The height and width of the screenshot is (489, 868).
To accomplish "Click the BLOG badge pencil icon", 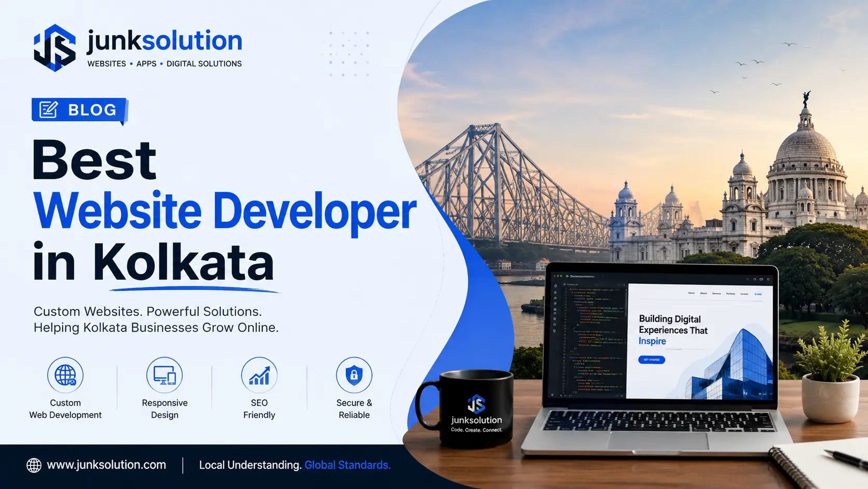I will (48, 110).
